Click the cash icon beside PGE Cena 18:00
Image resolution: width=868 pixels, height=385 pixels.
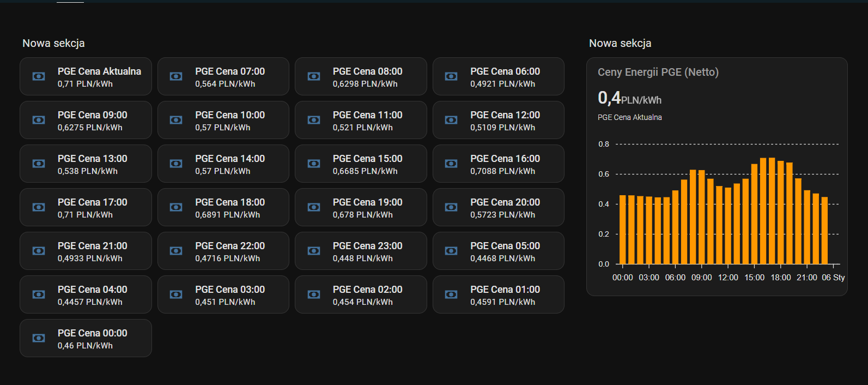pyautogui.click(x=176, y=207)
